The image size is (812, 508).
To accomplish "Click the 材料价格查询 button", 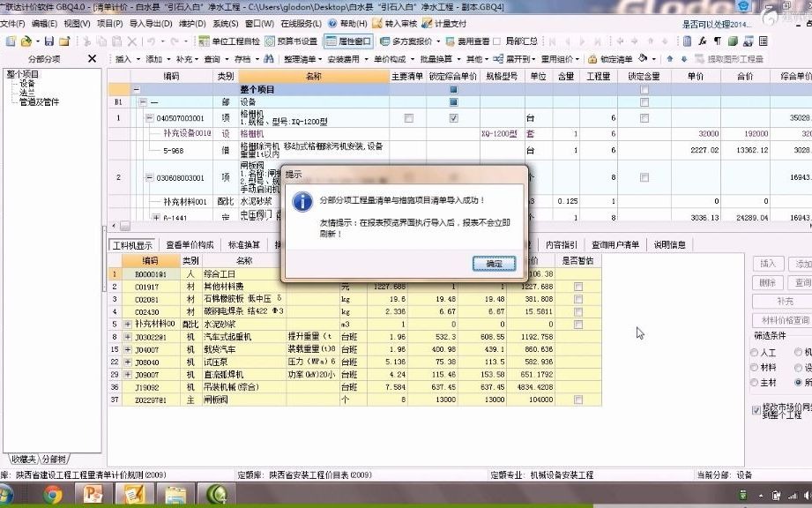I will (783, 318).
